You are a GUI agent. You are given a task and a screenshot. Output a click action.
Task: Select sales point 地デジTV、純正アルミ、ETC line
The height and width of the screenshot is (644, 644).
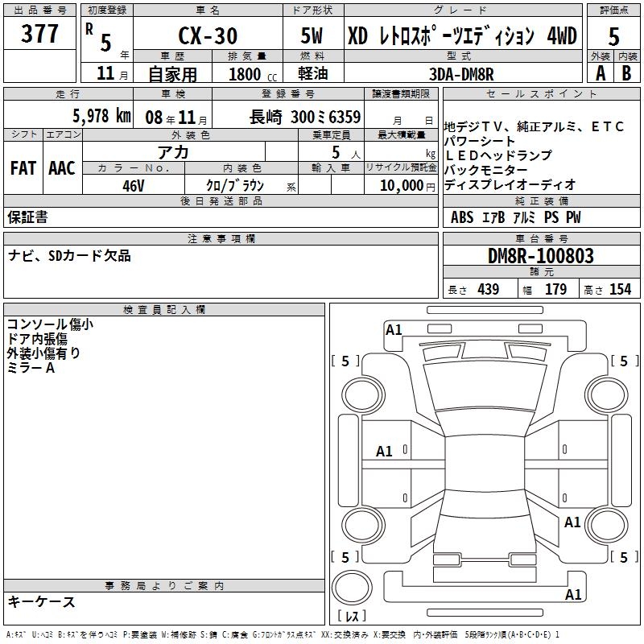tap(534, 127)
